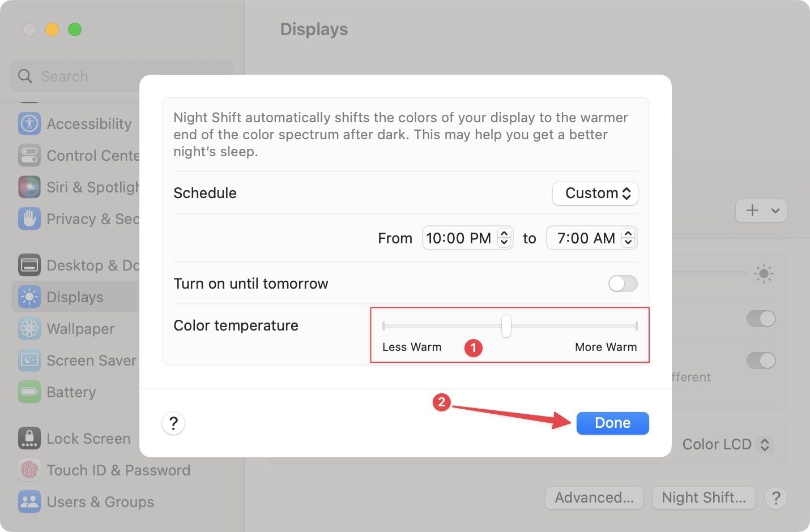Click the Advanced... button
Viewport: 810px width, 532px height.
click(594, 497)
